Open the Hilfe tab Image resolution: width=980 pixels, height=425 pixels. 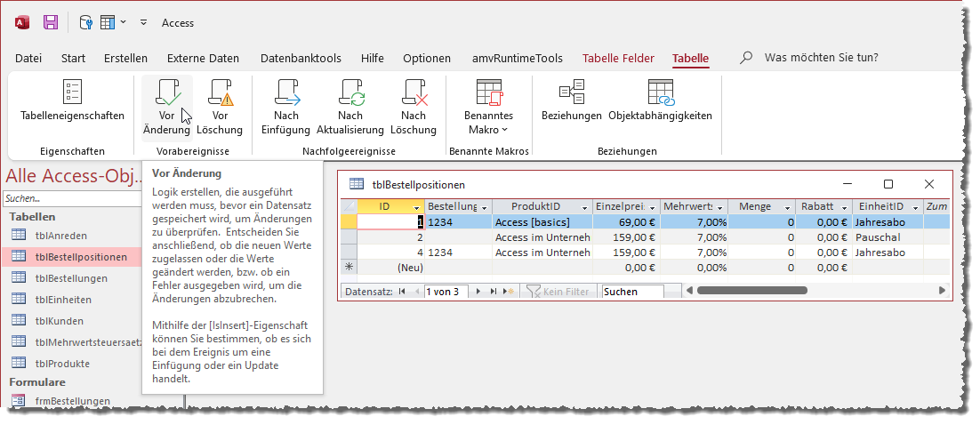click(x=373, y=58)
